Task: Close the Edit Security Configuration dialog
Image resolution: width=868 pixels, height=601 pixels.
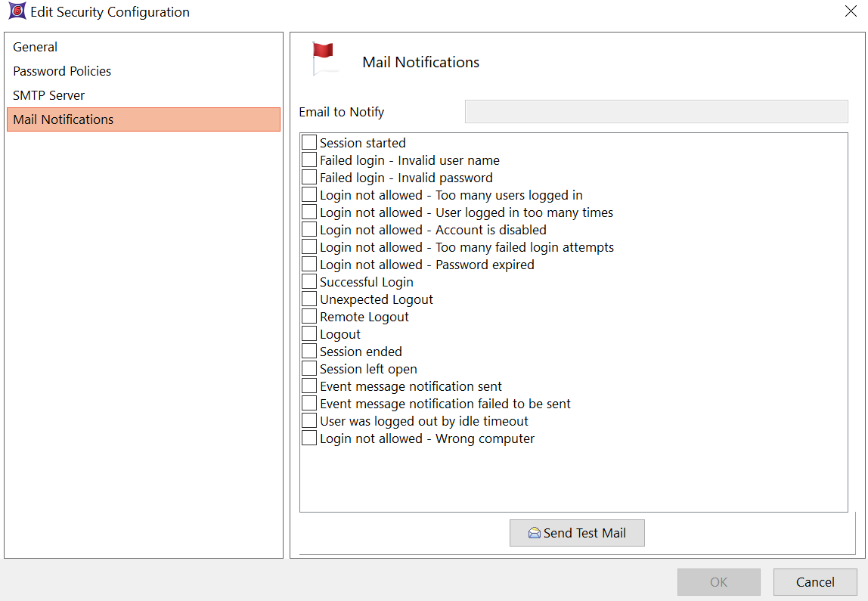Action: [850, 11]
